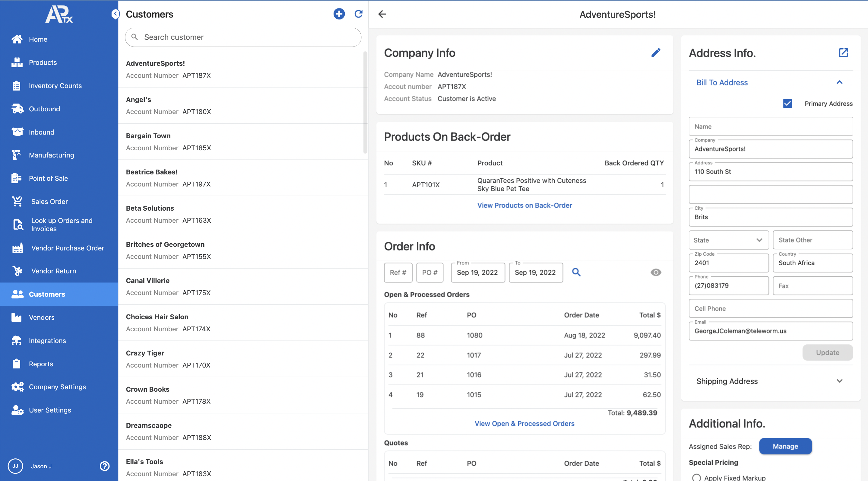Click the customer list scrollbar
Image resolution: width=868 pixels, height=481 pixels.
(365, 103)
